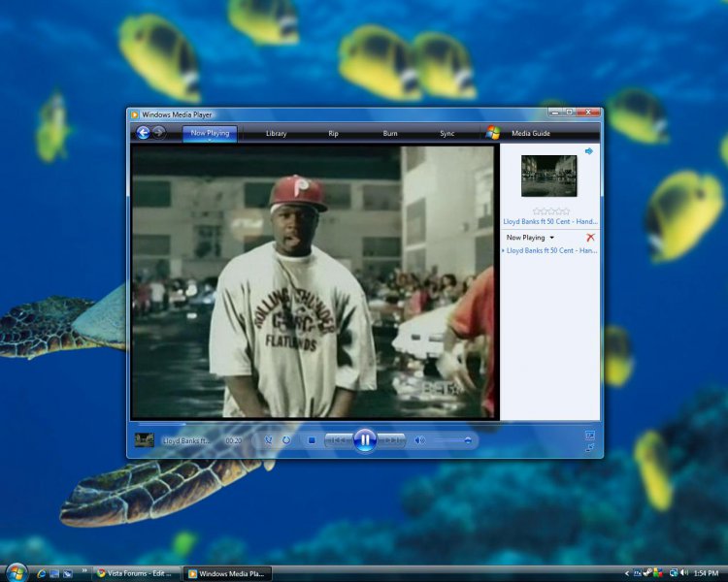Expand Quick Launch overflow chevron

tap(84, 571)
